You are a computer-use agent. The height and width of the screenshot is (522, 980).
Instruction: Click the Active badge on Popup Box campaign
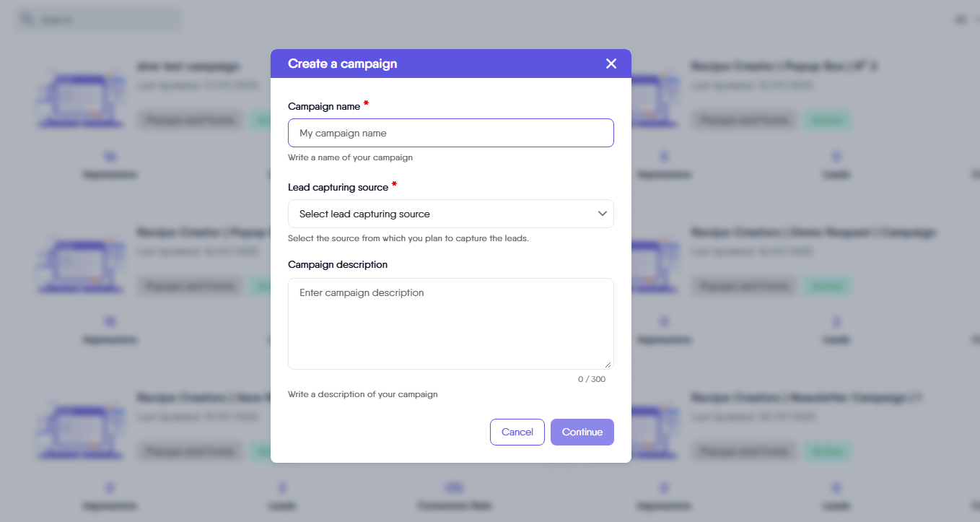pos(828,121)
